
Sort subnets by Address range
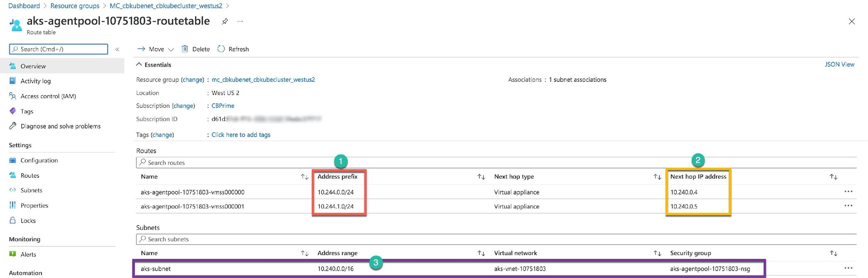pos(481,253)
